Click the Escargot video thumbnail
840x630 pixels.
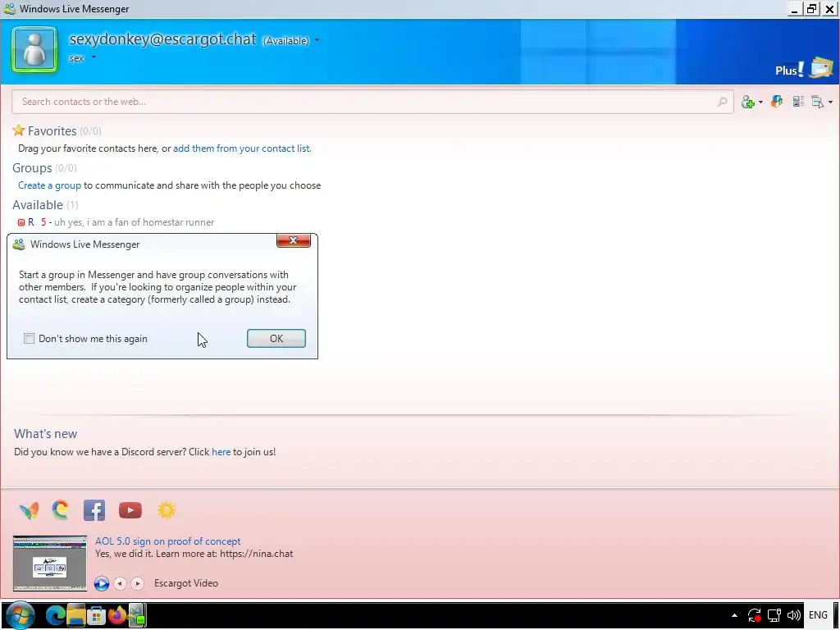click(50, 563)
